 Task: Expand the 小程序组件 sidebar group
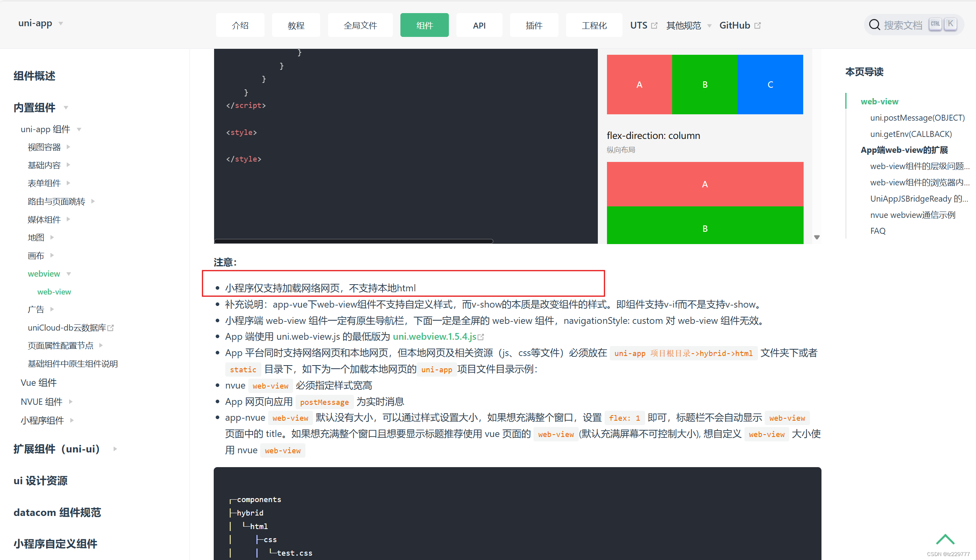(x=72, y=420)
